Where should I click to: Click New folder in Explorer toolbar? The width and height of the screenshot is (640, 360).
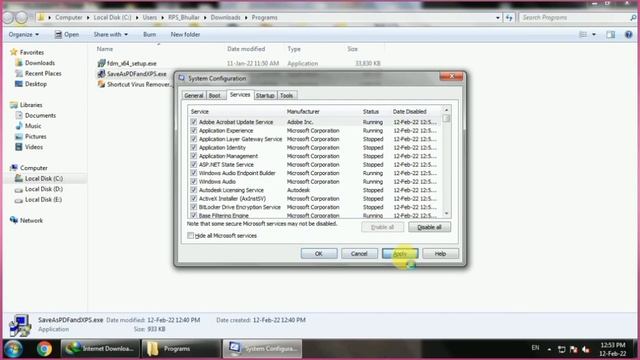185,35
